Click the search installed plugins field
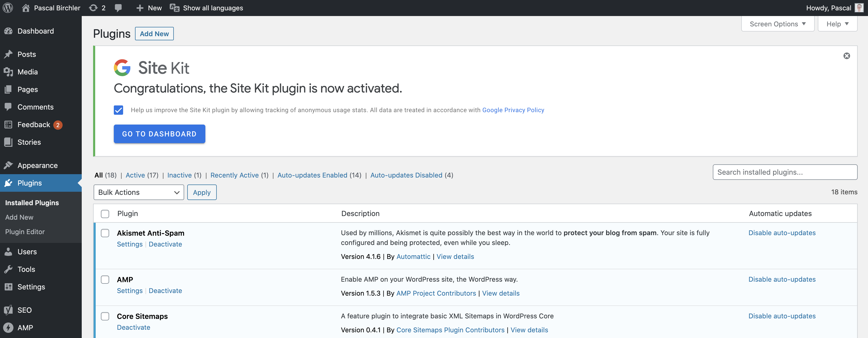868x338 pixels. [x=785, y=172]
